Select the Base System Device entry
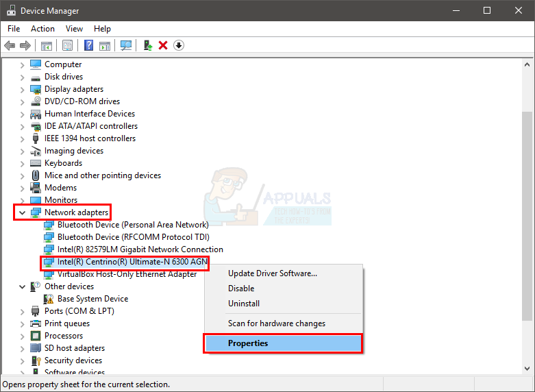Screen dimensions: 535x392 (92, 299)
